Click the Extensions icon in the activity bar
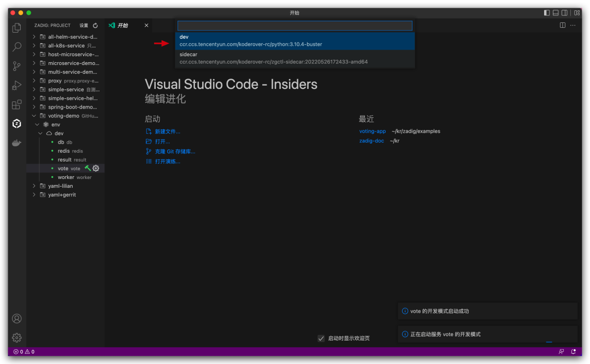Screen dimensions: 590x364 click(16, 104)
